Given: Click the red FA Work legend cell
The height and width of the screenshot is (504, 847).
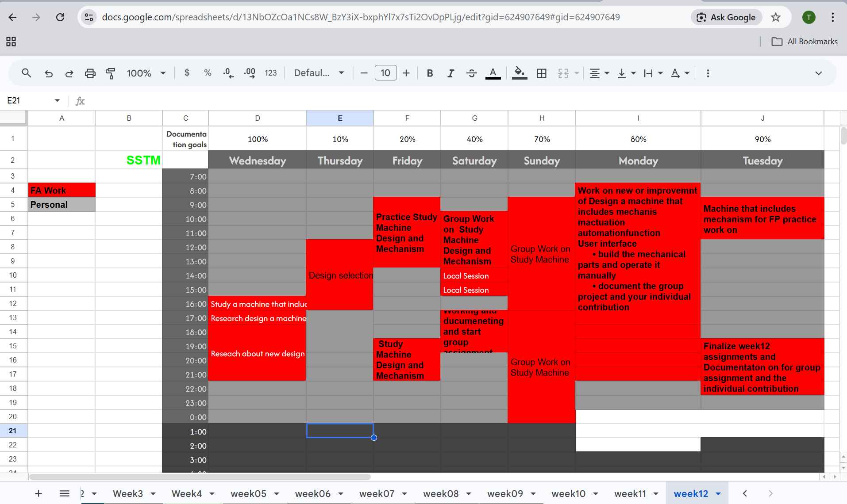Looking at the screenshot, I should [x=62, y=190].
